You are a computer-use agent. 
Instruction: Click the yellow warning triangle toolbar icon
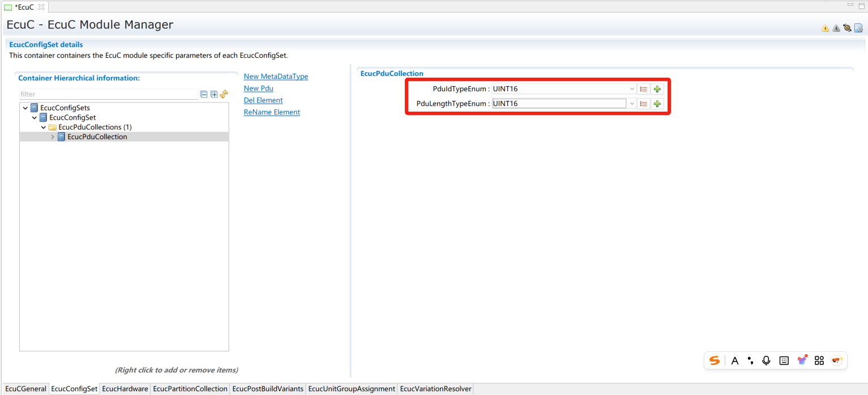pos(825,28)
